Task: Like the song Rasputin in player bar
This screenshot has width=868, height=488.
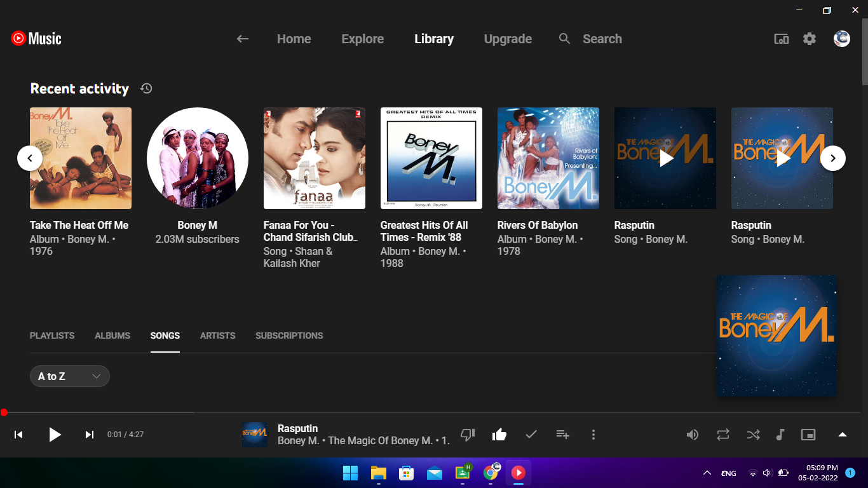Action: coord(499,434)
